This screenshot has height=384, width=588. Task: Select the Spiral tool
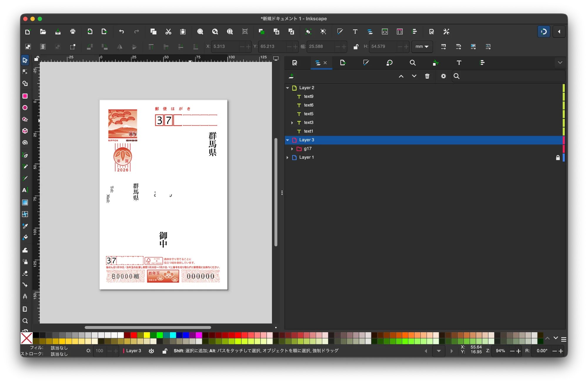click(x=25, y=143)
